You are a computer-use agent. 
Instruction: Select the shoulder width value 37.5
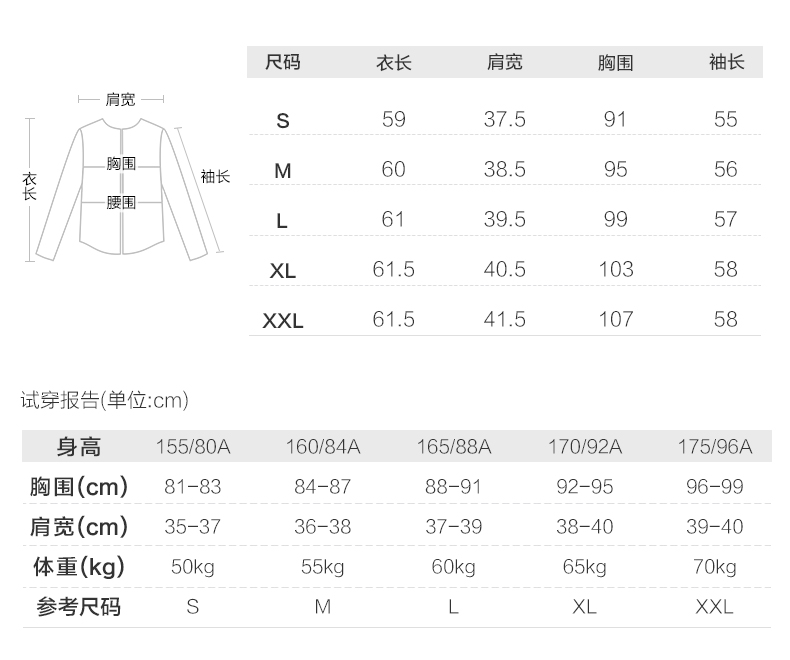504,120
